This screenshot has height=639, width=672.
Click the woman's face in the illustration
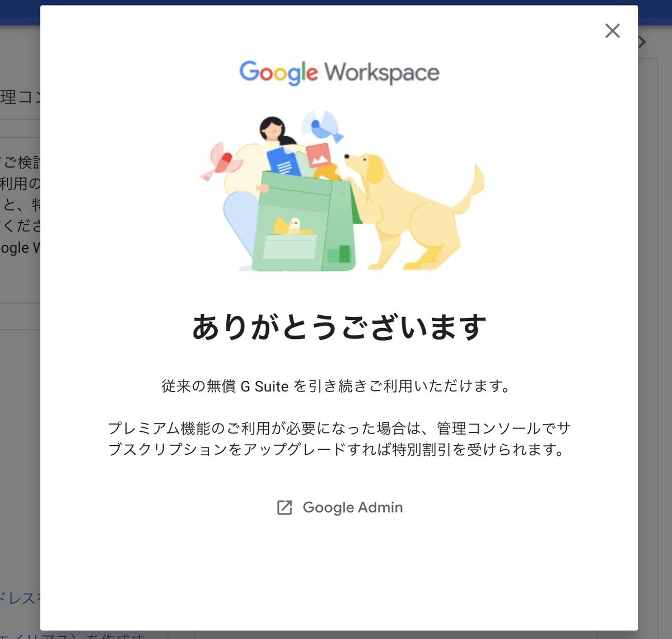[x=273, y=130]
